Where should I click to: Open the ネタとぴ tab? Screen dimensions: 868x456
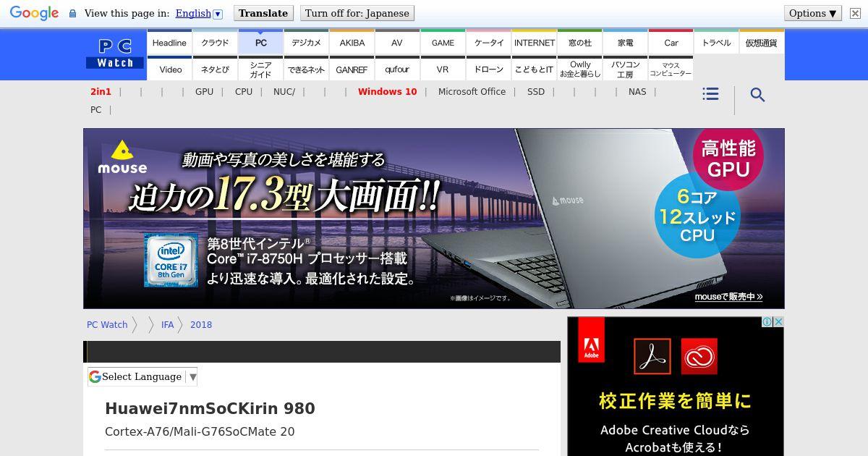tap(215, 69)
